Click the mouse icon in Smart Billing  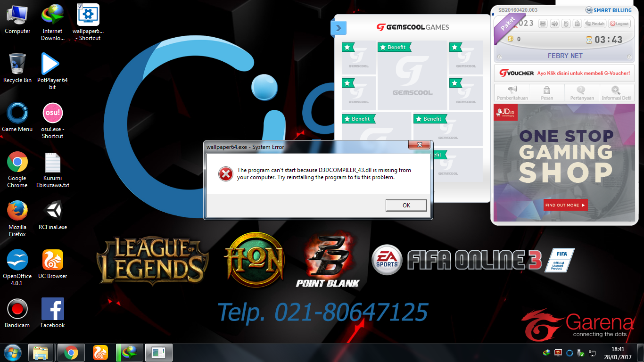coord(566,24)
